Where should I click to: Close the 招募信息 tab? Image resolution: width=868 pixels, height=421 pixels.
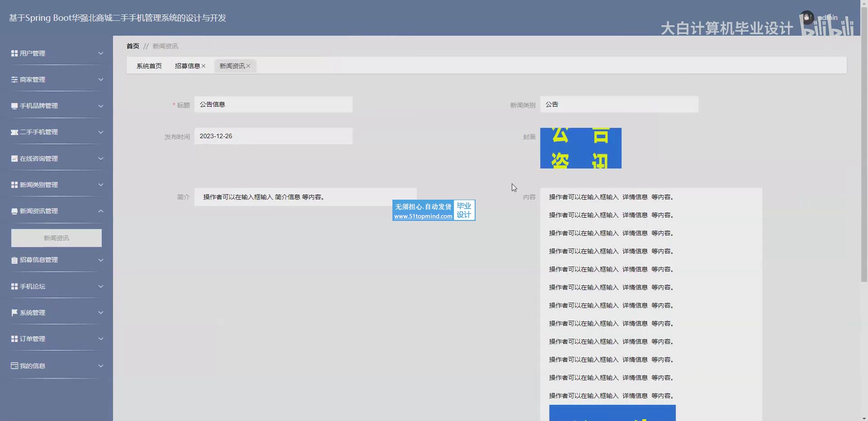pos(203,66)
